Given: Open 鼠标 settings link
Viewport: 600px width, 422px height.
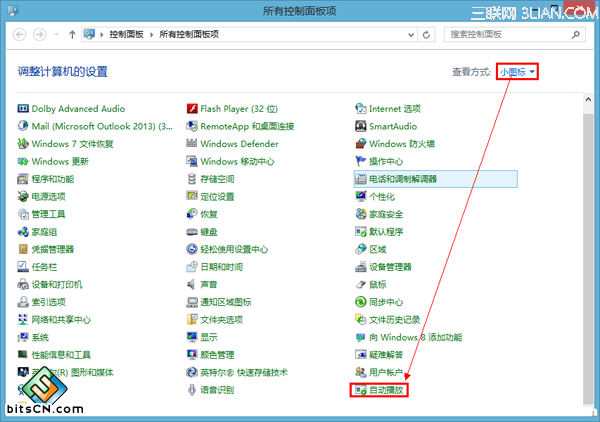Looking at the screenshot, I should 378,284.
